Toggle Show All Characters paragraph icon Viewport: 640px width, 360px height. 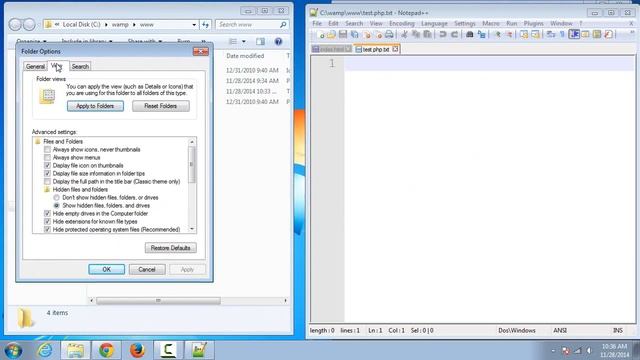click(x=562, y=35)
